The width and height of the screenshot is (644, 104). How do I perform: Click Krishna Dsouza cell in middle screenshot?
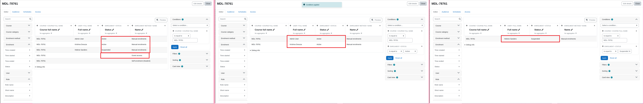[x=296, y=44]
